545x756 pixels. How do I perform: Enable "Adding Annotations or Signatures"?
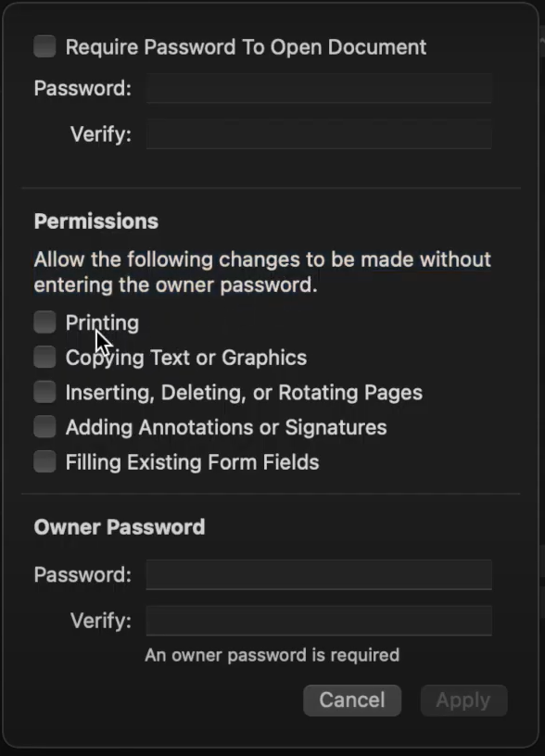click(44, 427)
